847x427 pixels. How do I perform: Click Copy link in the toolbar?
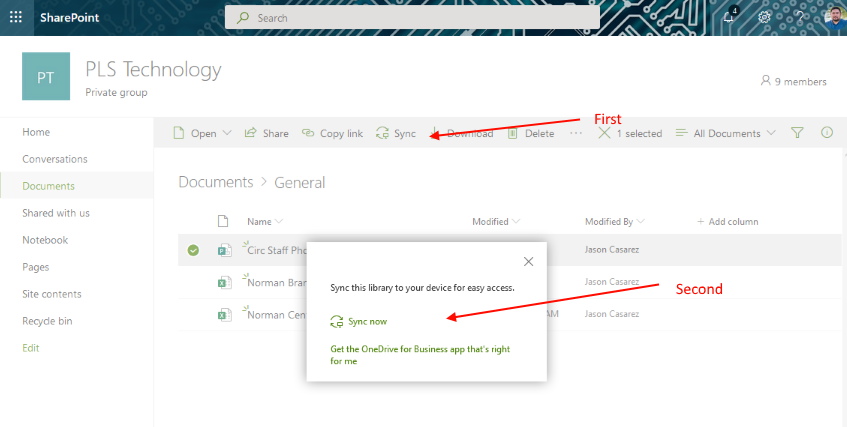coord(332,133)
